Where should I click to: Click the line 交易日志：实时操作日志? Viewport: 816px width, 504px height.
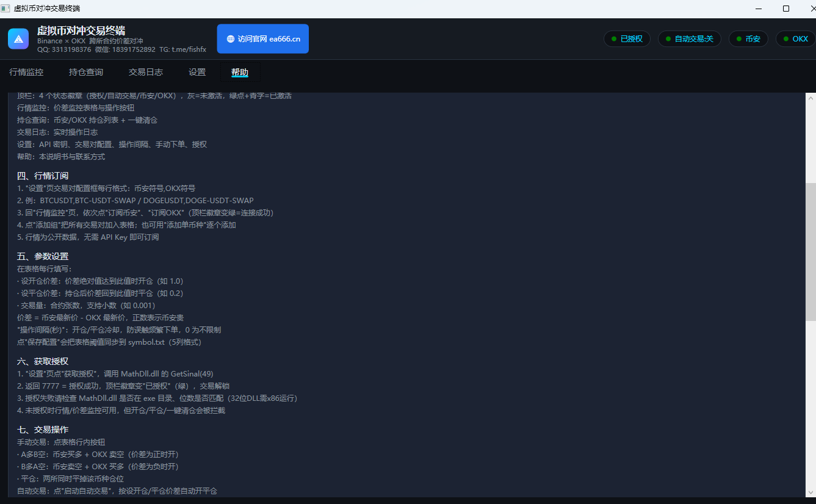pos(57,132)
